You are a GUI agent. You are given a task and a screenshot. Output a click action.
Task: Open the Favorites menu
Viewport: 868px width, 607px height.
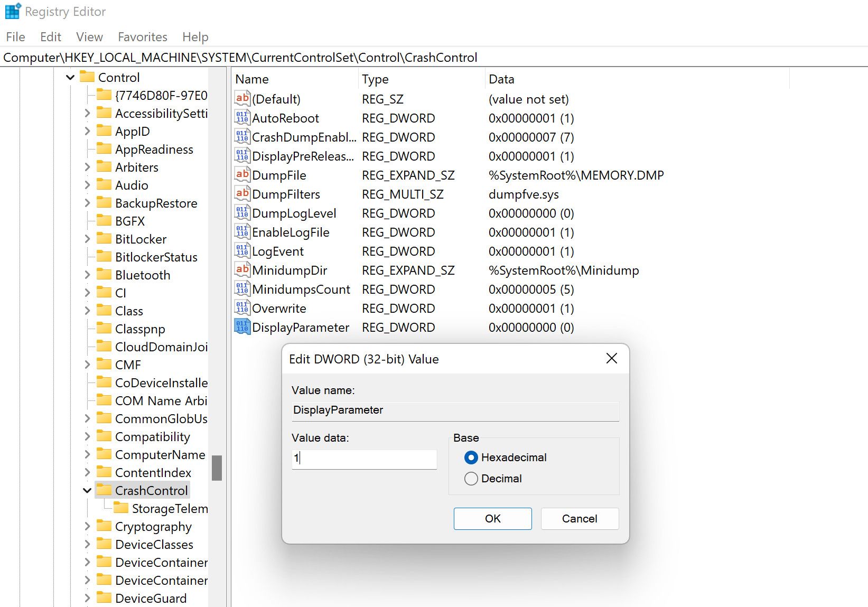(x=142, y=37)
